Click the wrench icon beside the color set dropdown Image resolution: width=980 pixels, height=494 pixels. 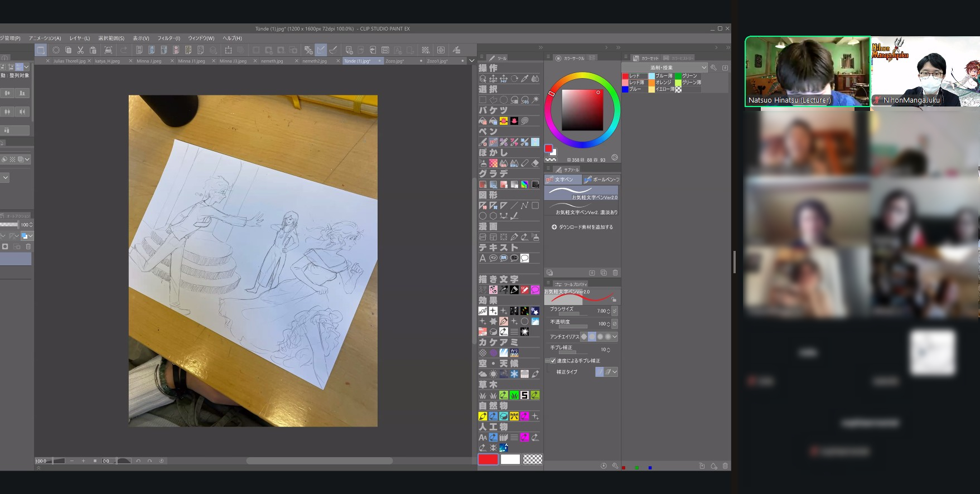tap(713, 67)
